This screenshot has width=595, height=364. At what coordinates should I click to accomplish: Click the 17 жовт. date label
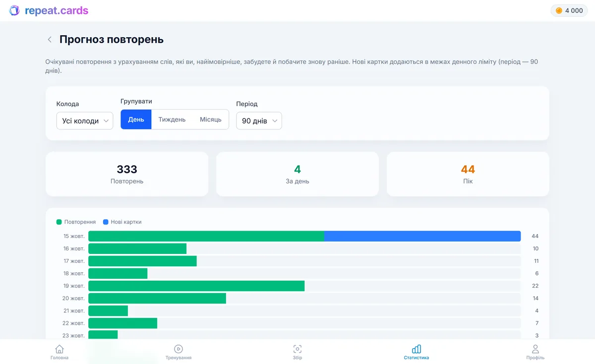74,261
